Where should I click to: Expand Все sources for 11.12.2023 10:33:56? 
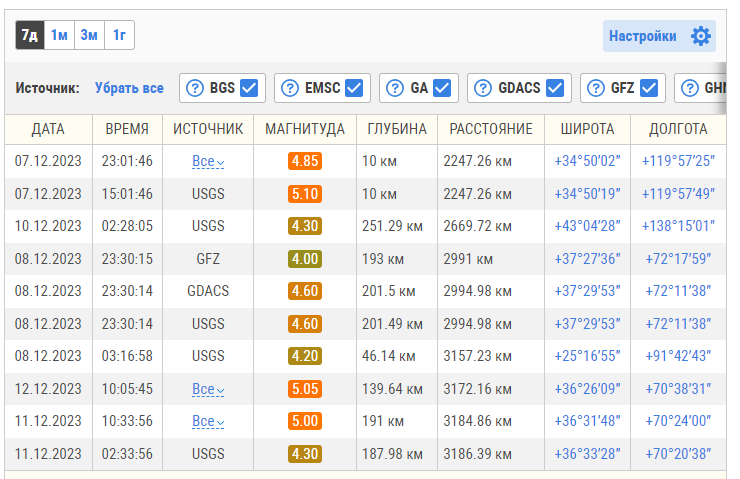[x=208, y=421]
